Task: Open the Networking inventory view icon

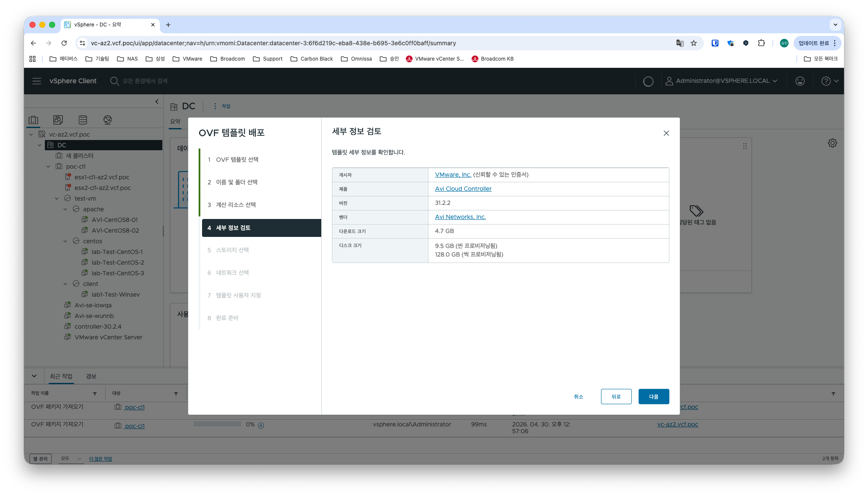Action: (108, 120)
